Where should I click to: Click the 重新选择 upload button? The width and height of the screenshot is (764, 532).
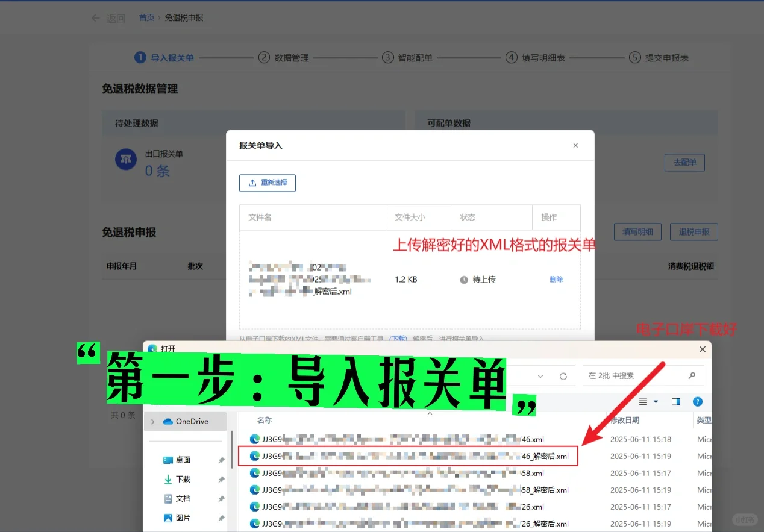click(267, 183)
